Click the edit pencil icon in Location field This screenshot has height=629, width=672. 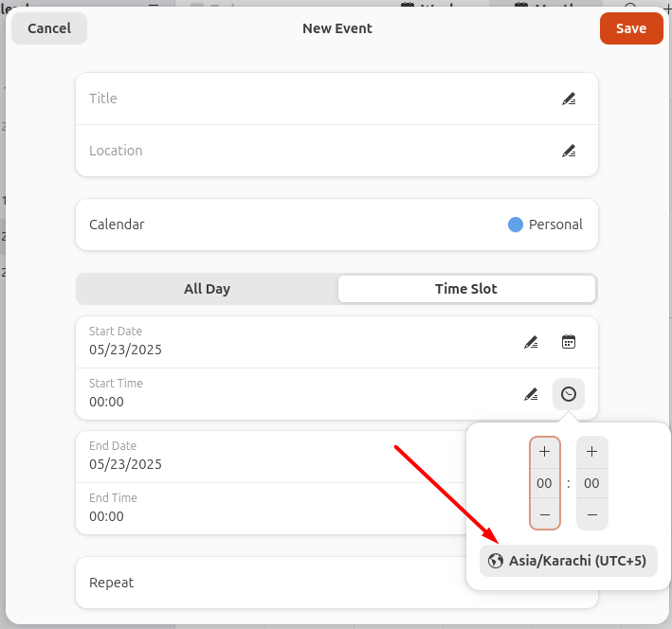pyautogui.click(x=569, y=151)
